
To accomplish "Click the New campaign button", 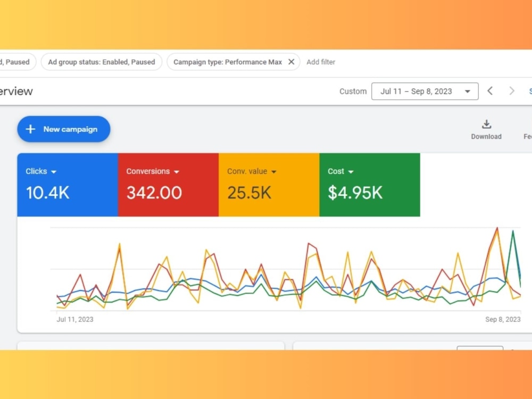I will [x=64, y=129].
